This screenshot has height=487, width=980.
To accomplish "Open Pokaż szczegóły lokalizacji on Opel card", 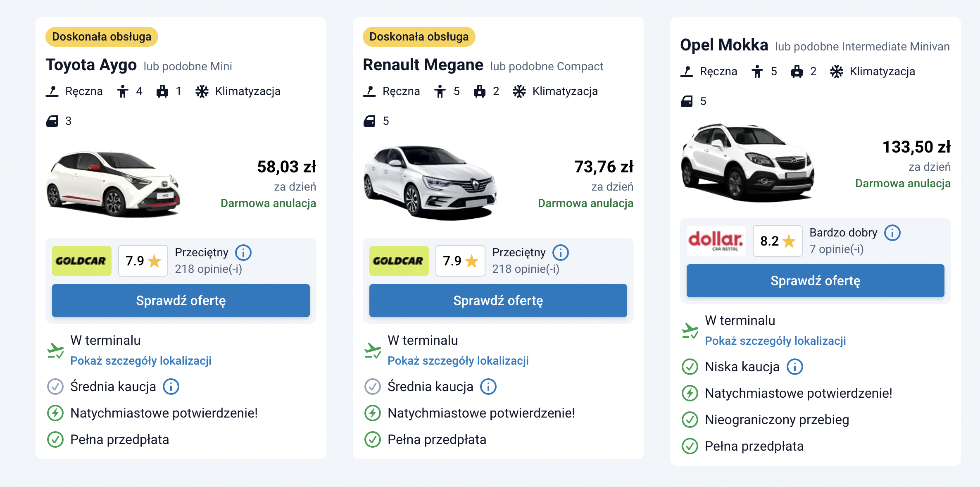I will [x=775, y=341].
